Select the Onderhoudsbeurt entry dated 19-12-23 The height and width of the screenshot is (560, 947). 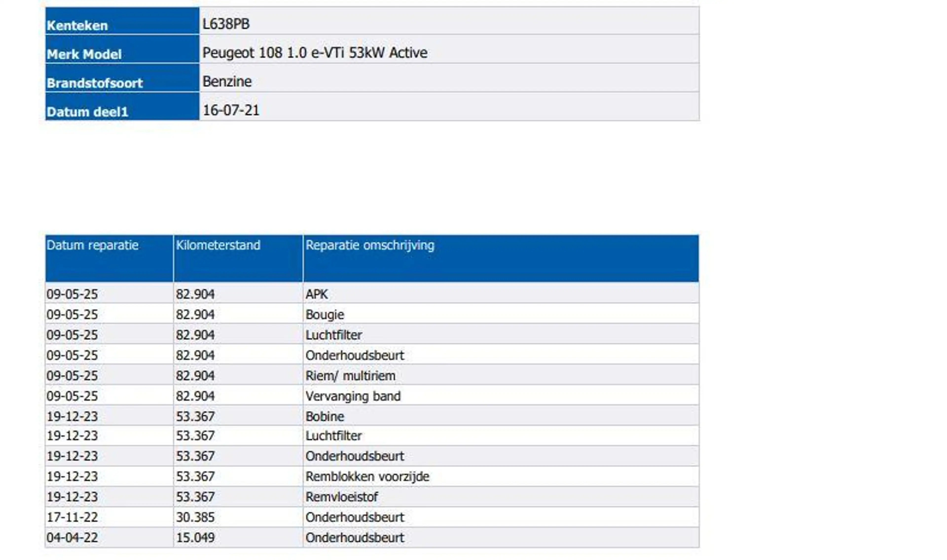(354, 456)
